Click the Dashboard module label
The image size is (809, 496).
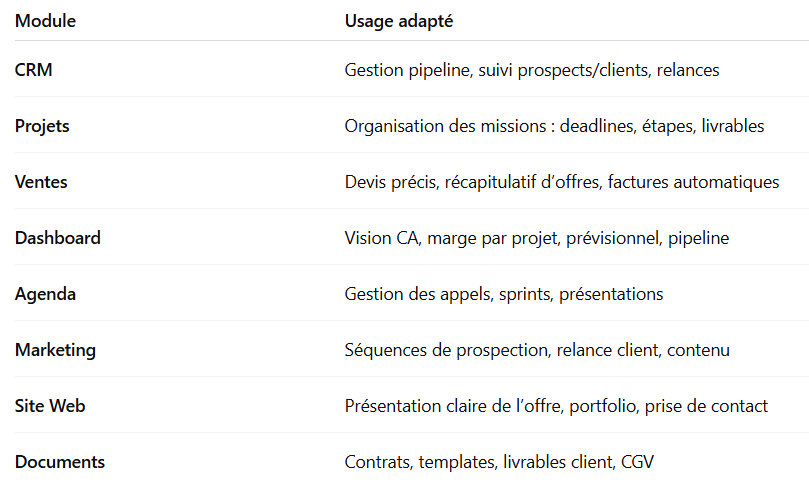pos(57,238)
